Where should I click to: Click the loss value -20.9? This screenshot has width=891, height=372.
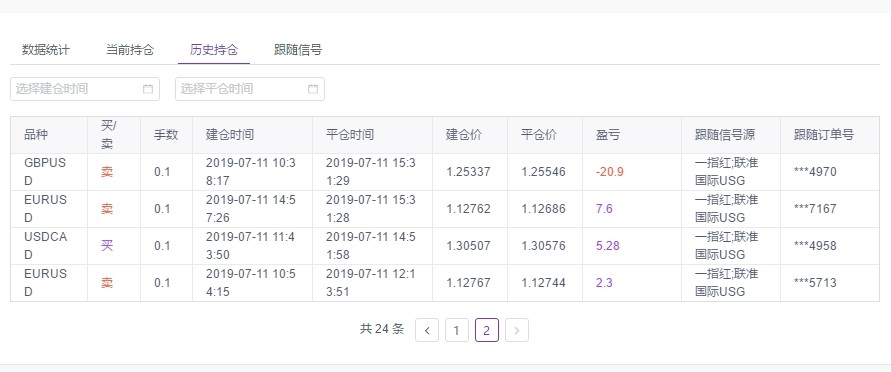pyautogui.click(x=610, y=172)
